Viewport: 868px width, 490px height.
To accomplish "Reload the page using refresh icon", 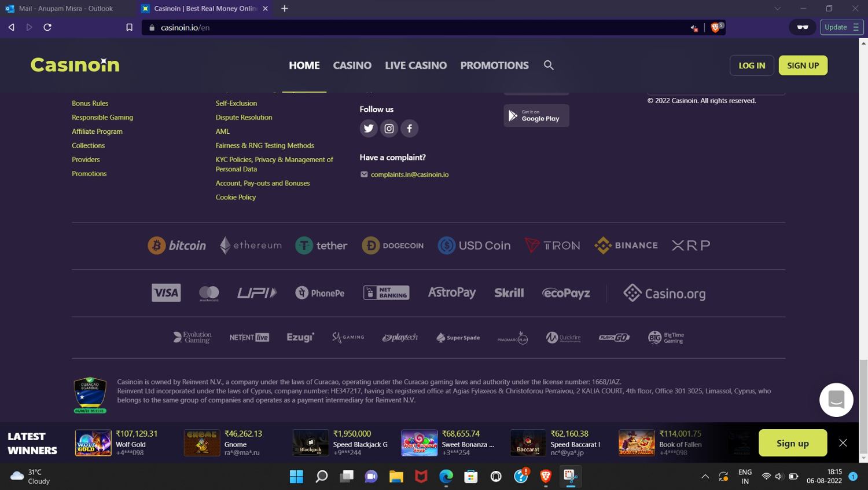I will click(47, 27).
